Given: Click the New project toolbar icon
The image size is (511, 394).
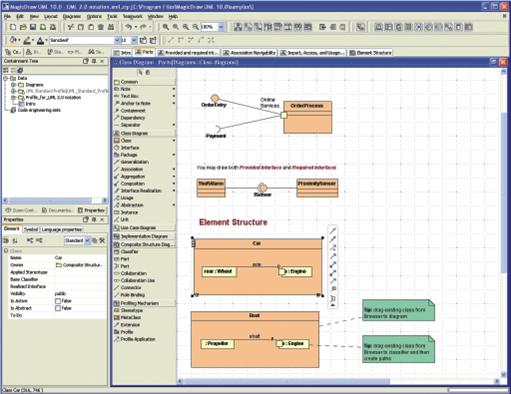Looking at the screenshot, I should pos(13,27).
